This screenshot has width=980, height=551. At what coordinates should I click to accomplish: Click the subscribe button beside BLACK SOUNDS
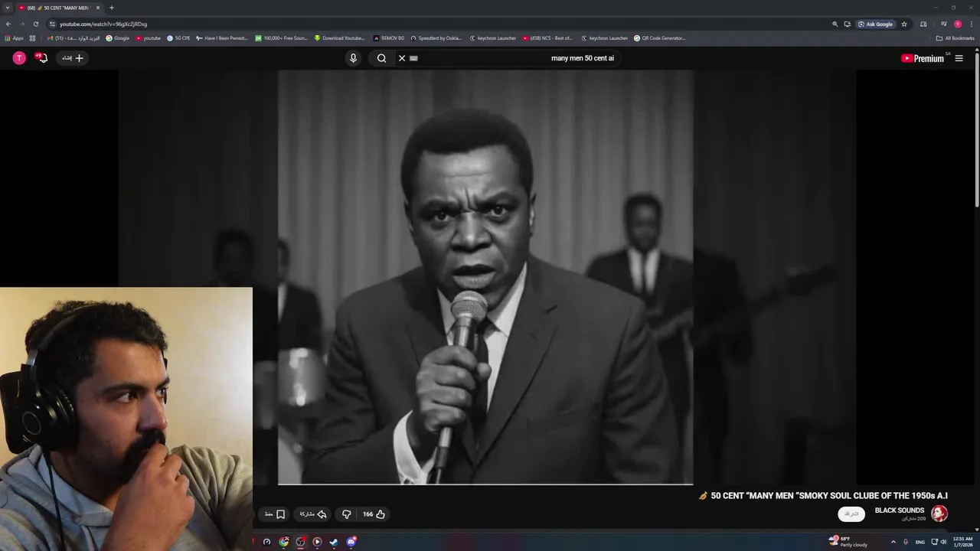[851, 514]
